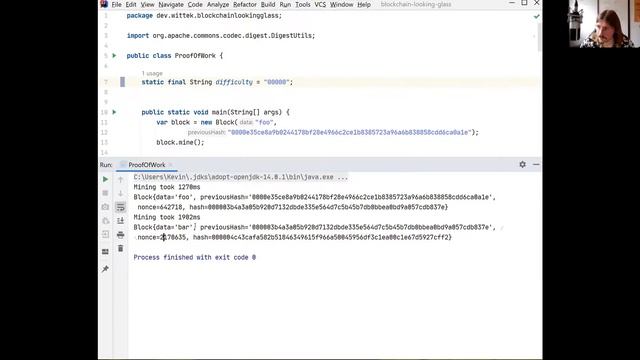
Task: Open the Run menu
Action: click(x=285, y=4)
